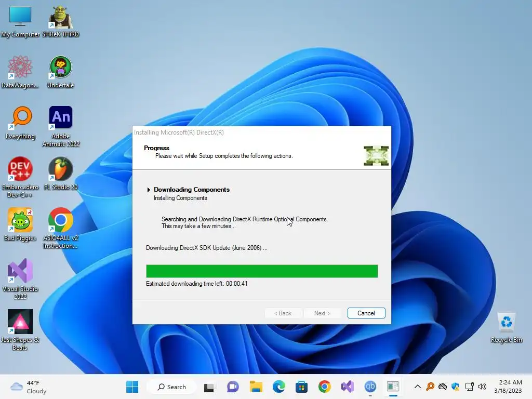Screen dimensions: 532x399
Task: Launch Microsoft Edge from the taskbar
Action: tap(278, 387)
